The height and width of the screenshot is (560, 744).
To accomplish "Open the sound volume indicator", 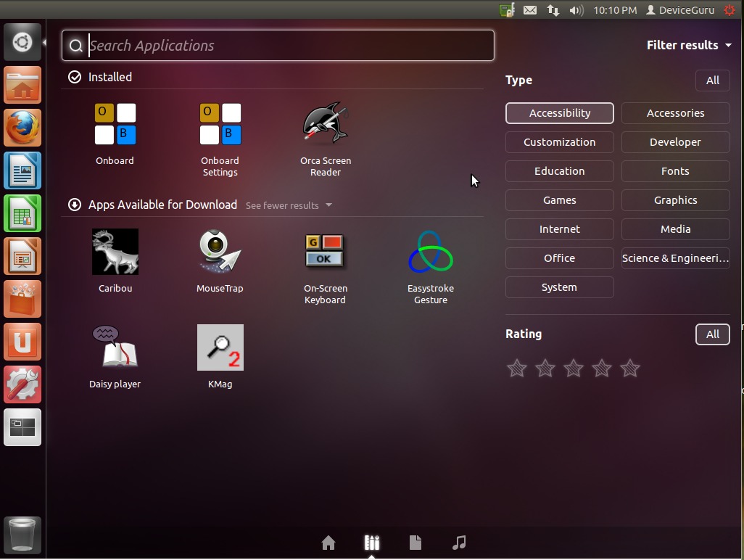I will click(576, 10).
